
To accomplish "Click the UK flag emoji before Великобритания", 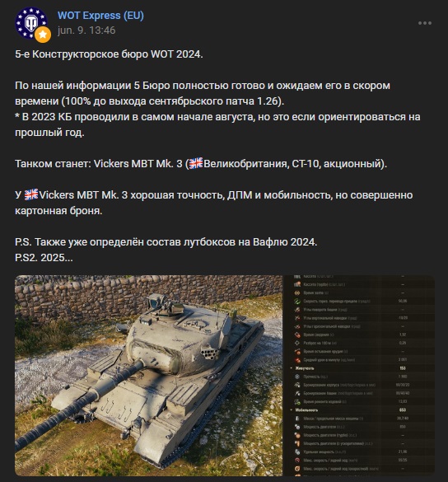I will tap(196, 163).
